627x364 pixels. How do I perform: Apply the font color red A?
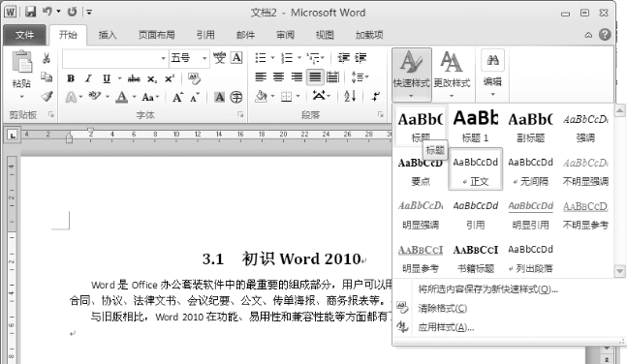pyautogui.click(x=122, y=97)
